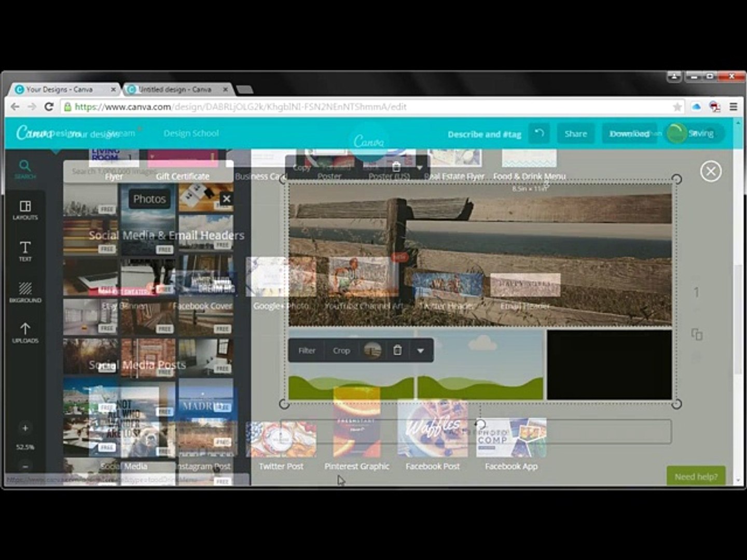
Task: Zoom out with the minus button
Action: click(x=25, y=466)
